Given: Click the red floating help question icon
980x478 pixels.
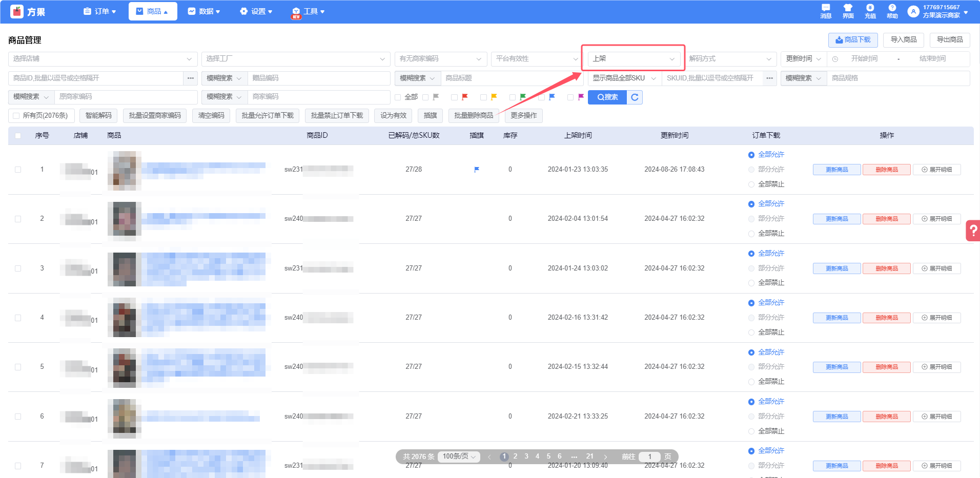Looking at the screenshot, I should [x=972, y=231].
